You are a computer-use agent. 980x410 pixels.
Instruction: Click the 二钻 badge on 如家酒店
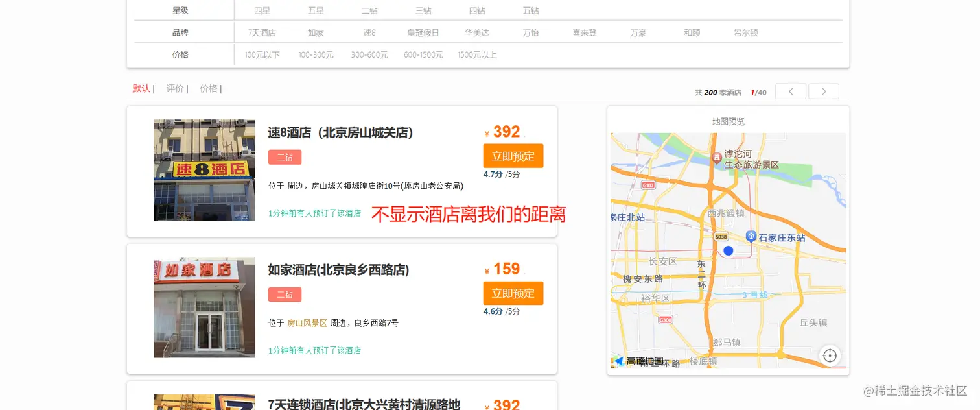click(285, 295)
